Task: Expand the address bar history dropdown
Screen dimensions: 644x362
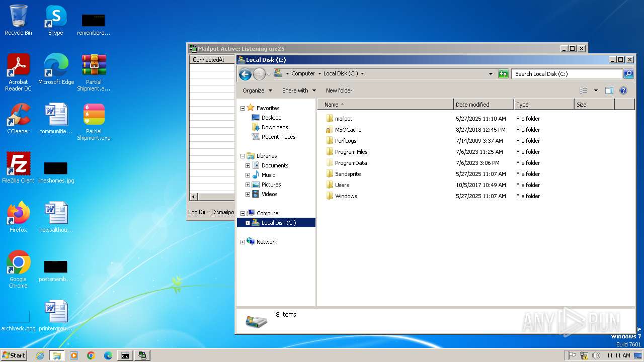Action: [491, 74]
